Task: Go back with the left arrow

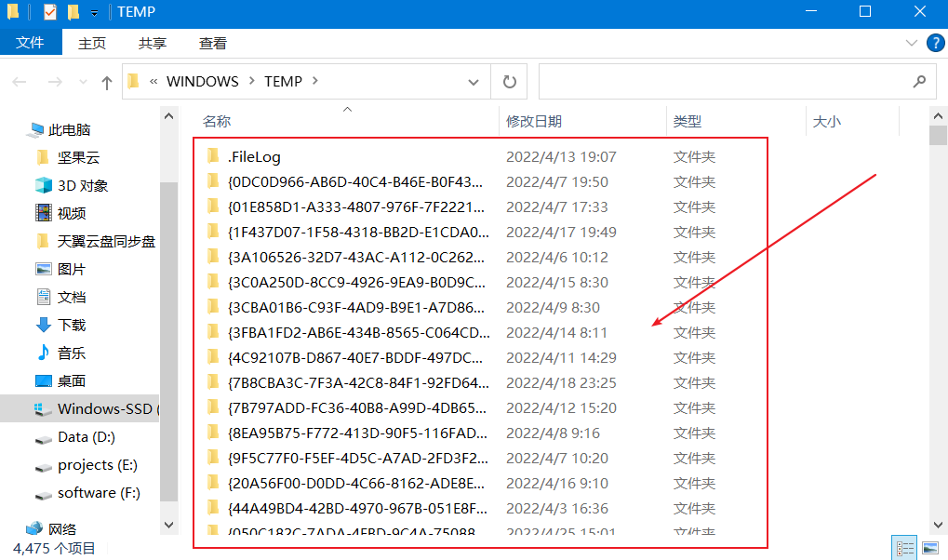Action: point(20,82)
